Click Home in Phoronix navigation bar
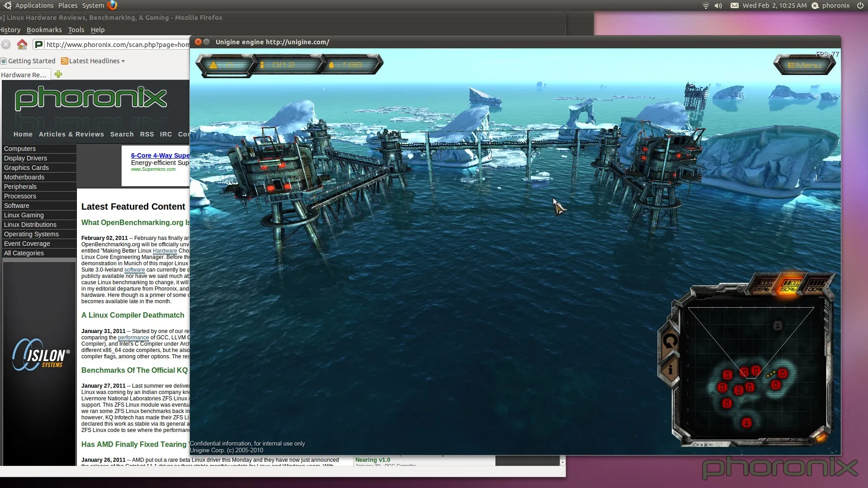The image size is (868, 488). pos(23,134)
